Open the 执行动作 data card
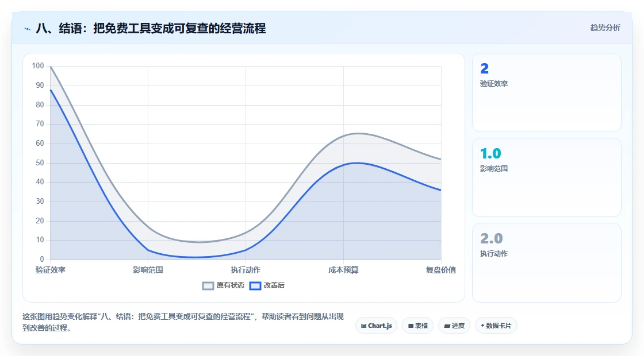The height and width of the screenshot is (356, 644). [547, 262]
